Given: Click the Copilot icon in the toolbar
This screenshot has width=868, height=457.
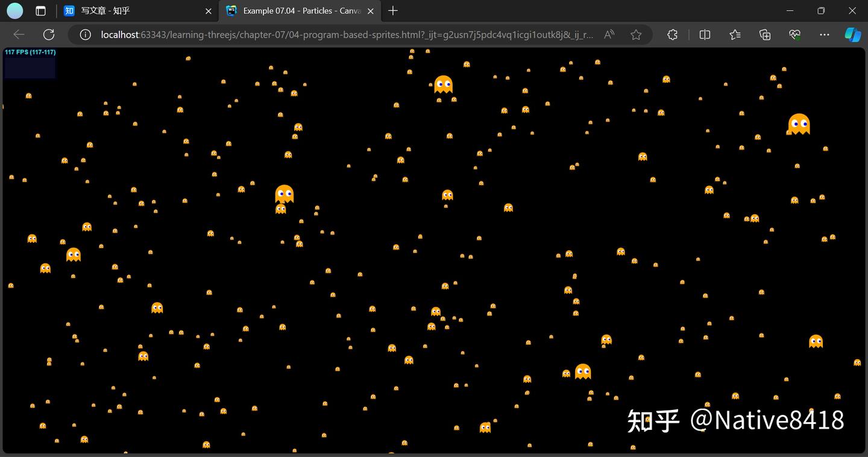Looking at the screenshot, I should 852,34.
